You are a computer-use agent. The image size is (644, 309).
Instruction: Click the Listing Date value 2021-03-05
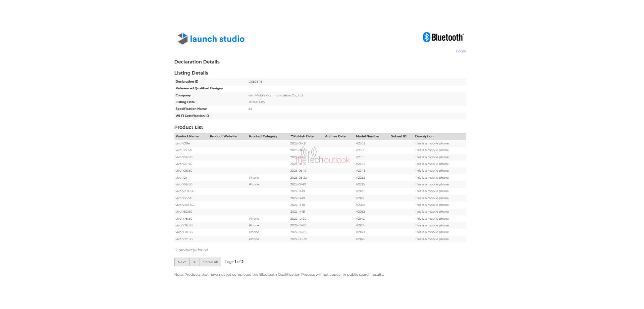pos(256,102)
